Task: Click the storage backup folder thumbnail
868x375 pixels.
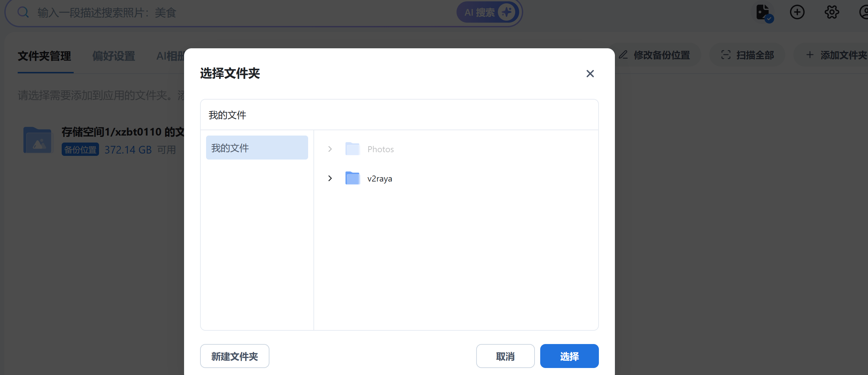Action: (x=37, y=140)
